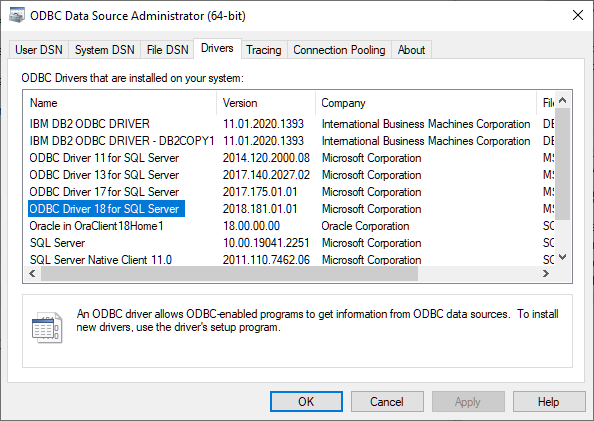The width and height of the screenshot is (594, 421).
Task: Click version 18.00.00.00 cell
Action: [251, 226]
